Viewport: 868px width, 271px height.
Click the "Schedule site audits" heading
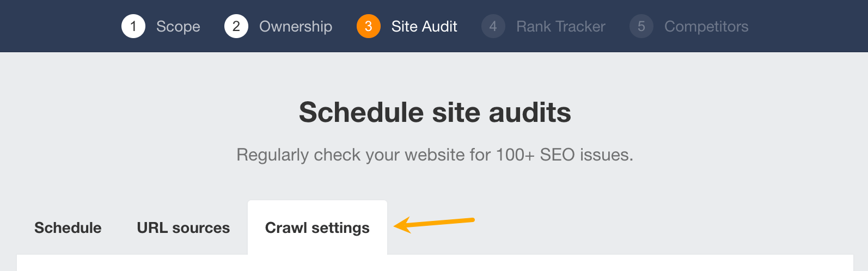(x=435, y=113)
